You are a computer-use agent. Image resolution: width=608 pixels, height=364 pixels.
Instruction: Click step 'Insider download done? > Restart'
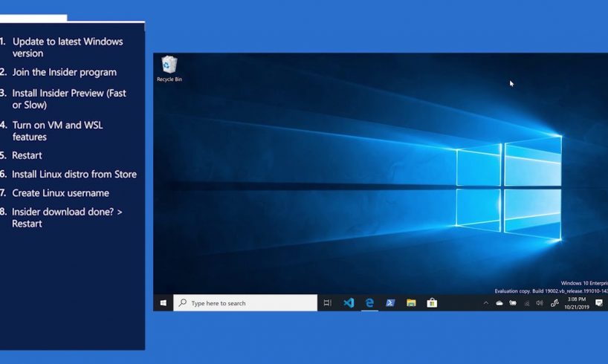(x=67, y=218)
